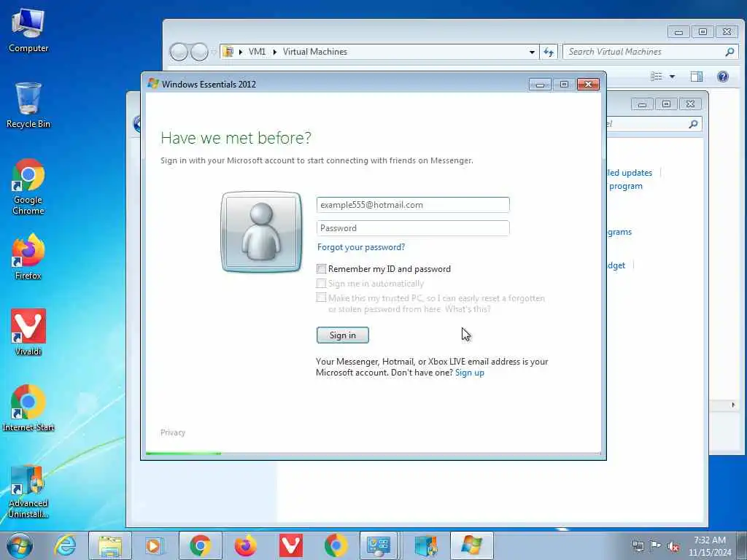Click Virtual Machines in the address breadcrumb
Screen dimensions: 747x560
pyautogui.click(x=315, y=52)
